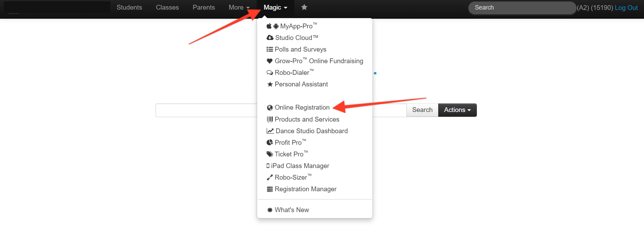Screen dimensions: 644x242
Task: Open the Students section
Action: point(129,8)
